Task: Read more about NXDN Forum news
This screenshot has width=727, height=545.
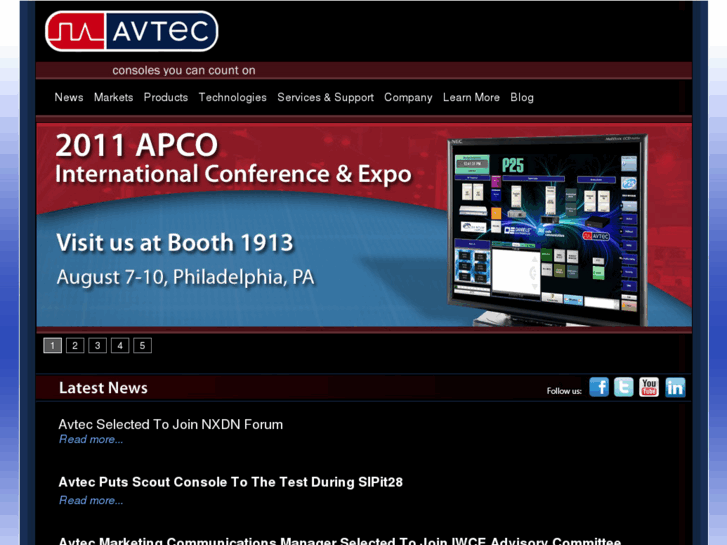Action: [91, 439]
